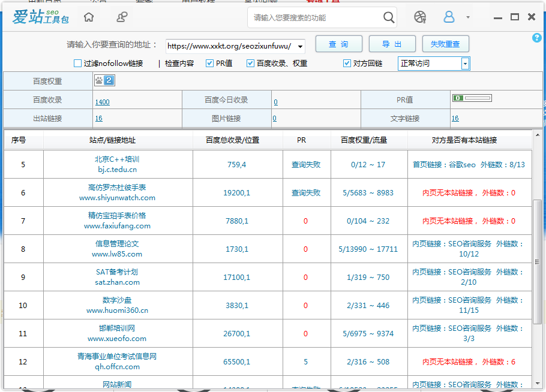
Task: Open the www.xueofo.com site link
Action: pos(117,339)
